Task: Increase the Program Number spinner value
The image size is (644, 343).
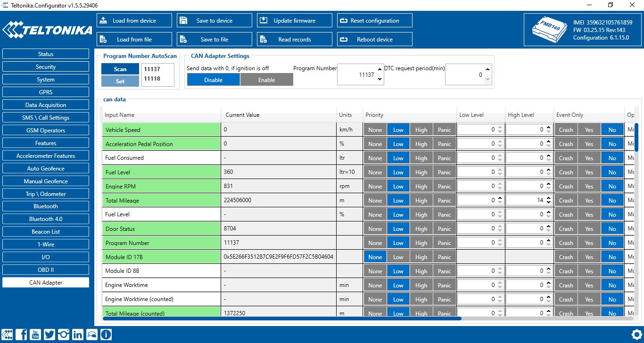Action: point(380,70)
